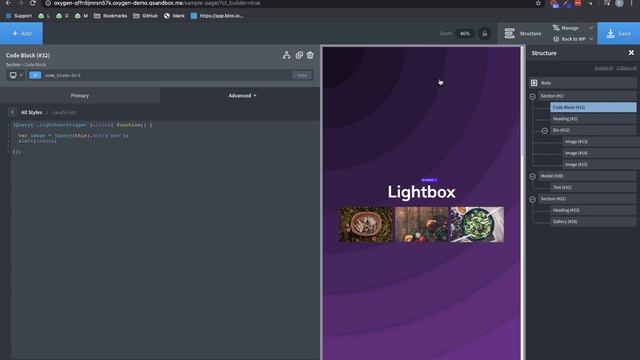Image resolution: width=640 pixels, height=360 pixels.
Task: Select Code Block (#32) tree row
Action: coord(593,107)
